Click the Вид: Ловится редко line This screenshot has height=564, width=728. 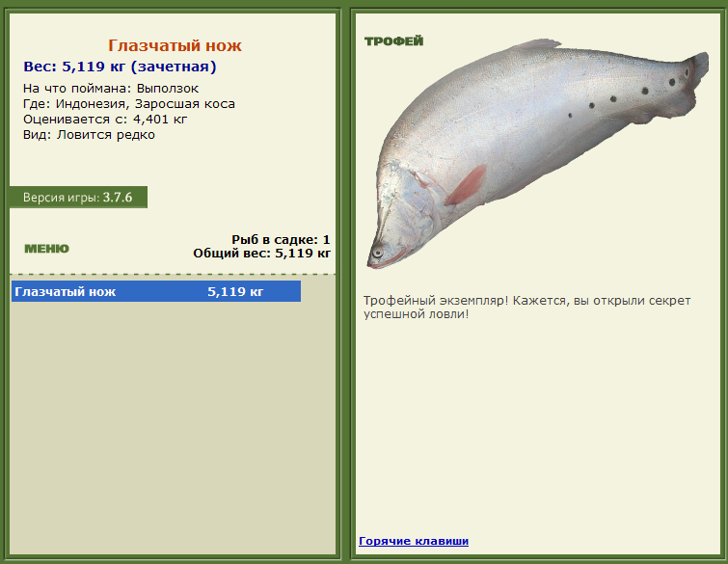89,135
